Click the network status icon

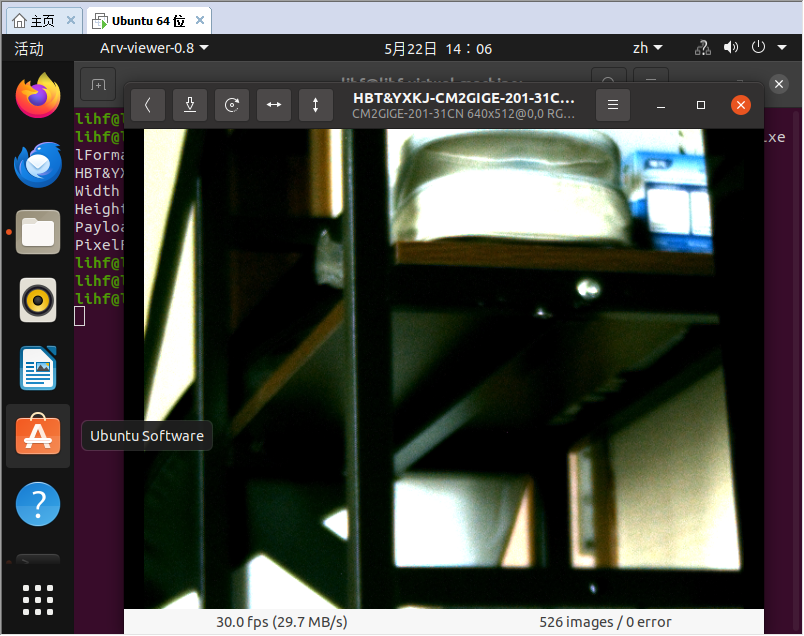(x=703, y=48)
